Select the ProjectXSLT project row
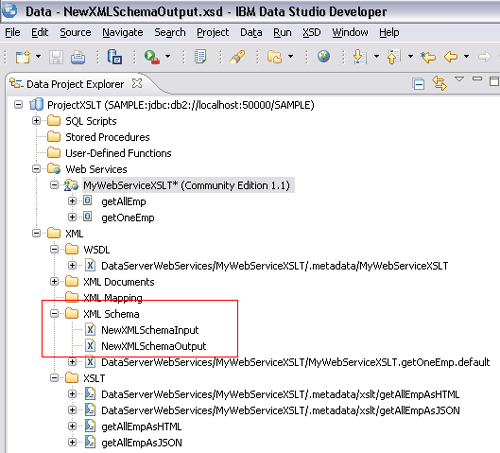Image resolution: width=500 pixels, height=453 pixels. tap(181, 105)
